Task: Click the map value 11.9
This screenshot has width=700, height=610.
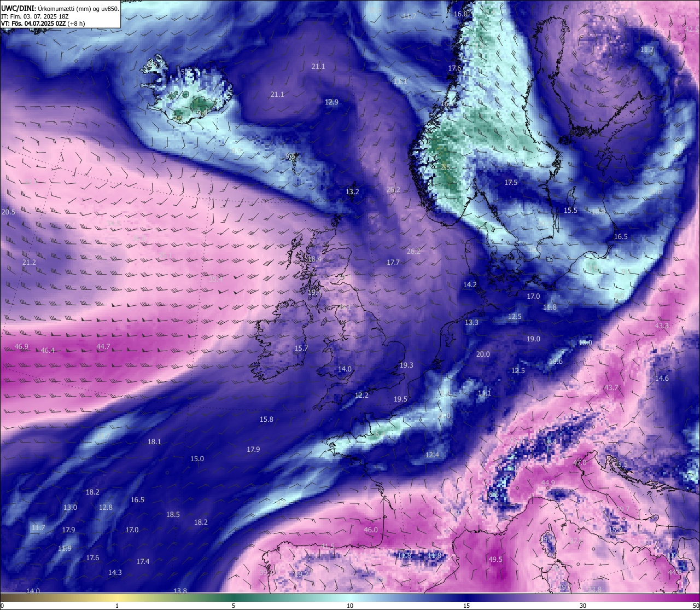Action: [65, 549]
